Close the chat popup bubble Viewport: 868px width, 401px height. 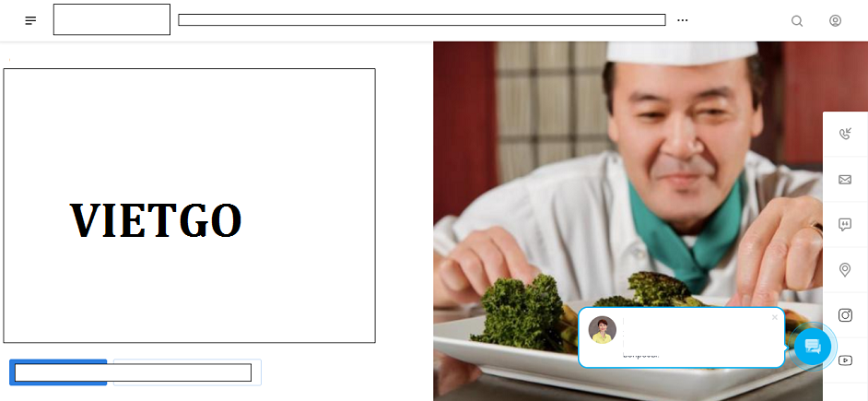coord(774,317)
